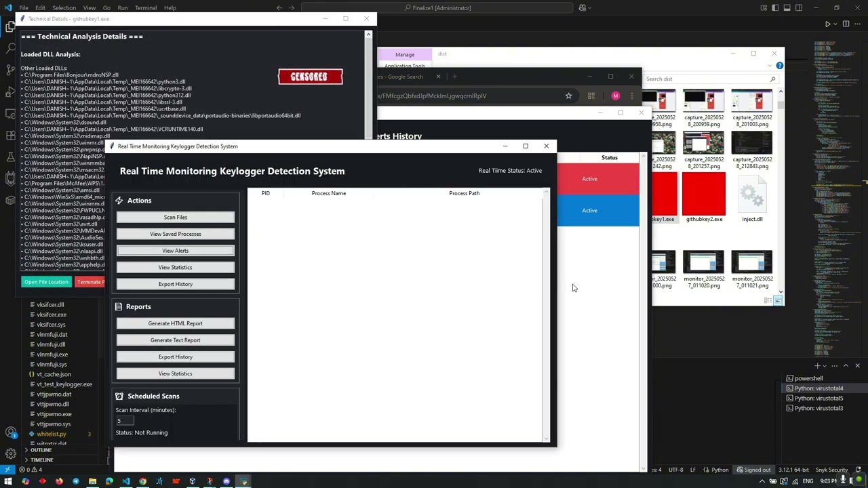Open VS Code Edit menu
The width and height of the screenshot is (868, 488).
(40, 7)
